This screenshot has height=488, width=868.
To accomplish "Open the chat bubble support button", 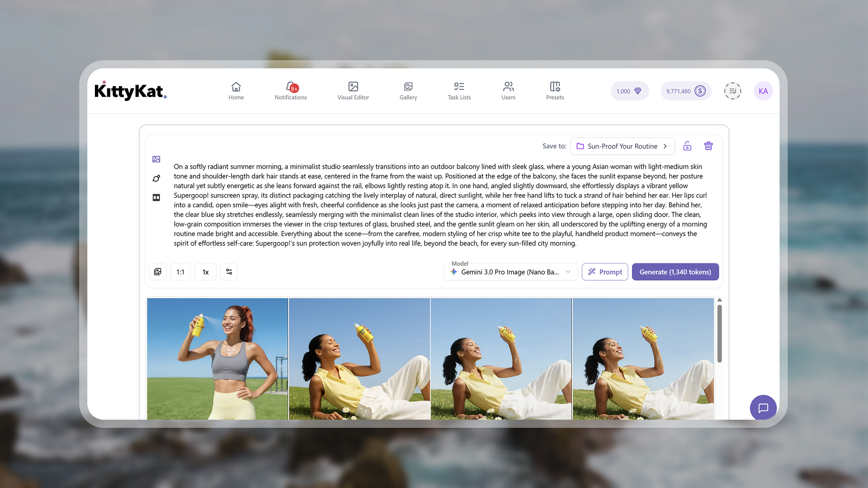I will coord(763,408).
